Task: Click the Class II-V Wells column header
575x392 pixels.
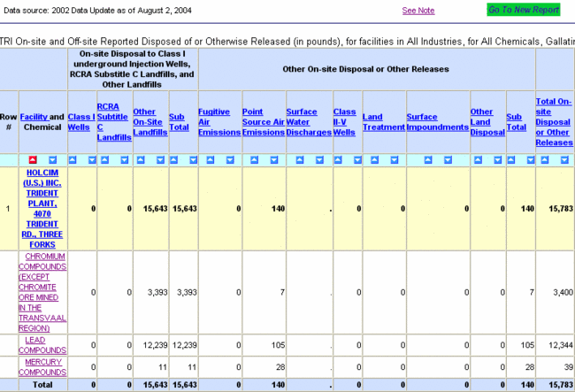Action: tap(344, 121)
